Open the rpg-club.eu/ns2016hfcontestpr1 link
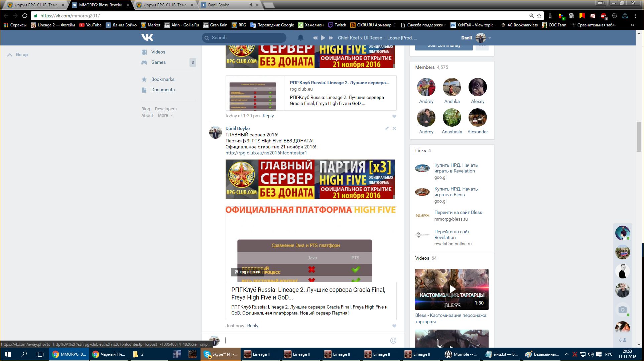 [x=266, y=153]
